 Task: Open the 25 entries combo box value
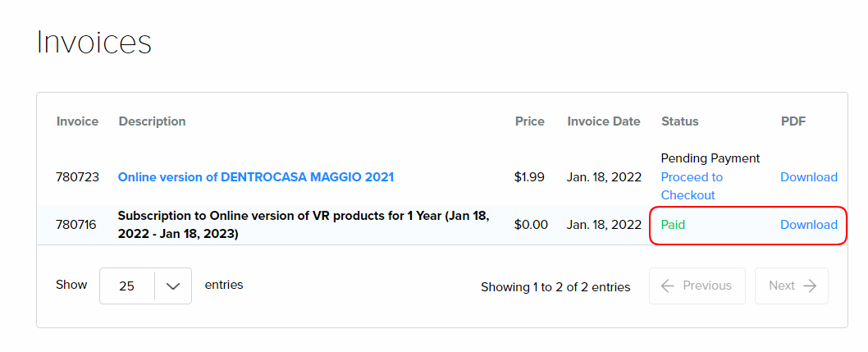[x=127, y=286]
